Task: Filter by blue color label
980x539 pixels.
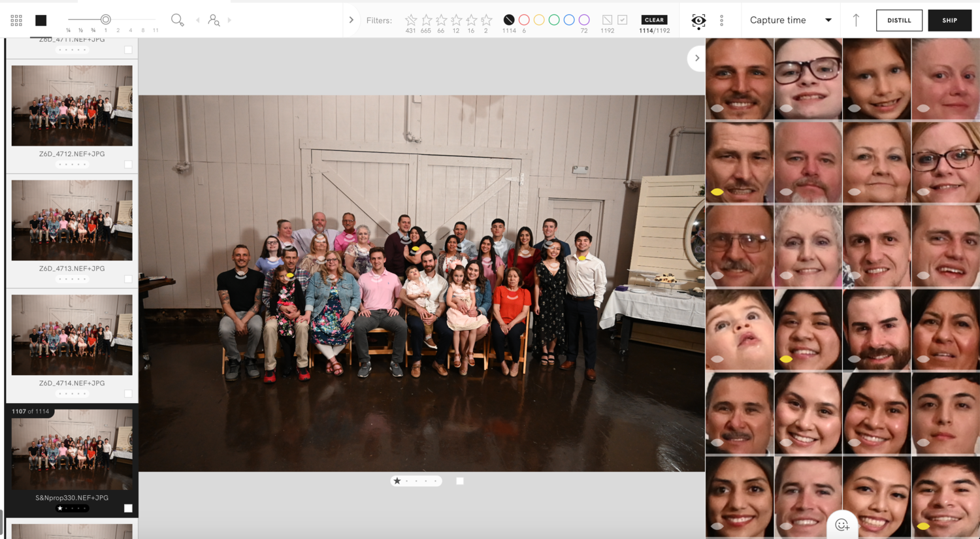Action: [569, 20]
